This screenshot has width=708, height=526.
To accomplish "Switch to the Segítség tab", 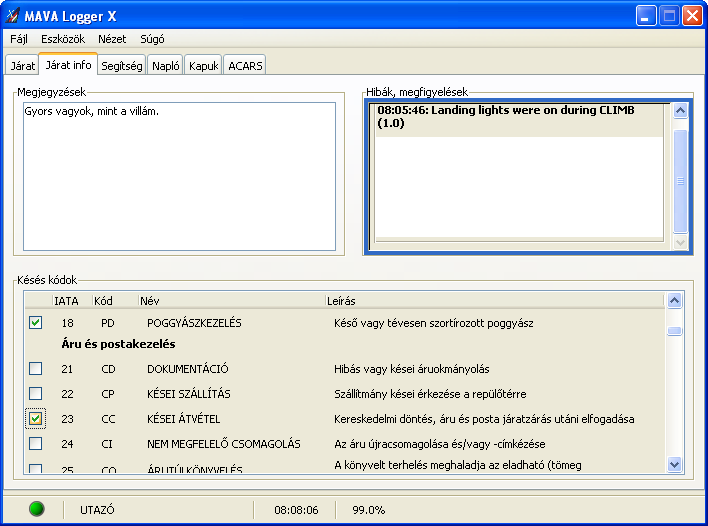I will (x=121, y=66).
